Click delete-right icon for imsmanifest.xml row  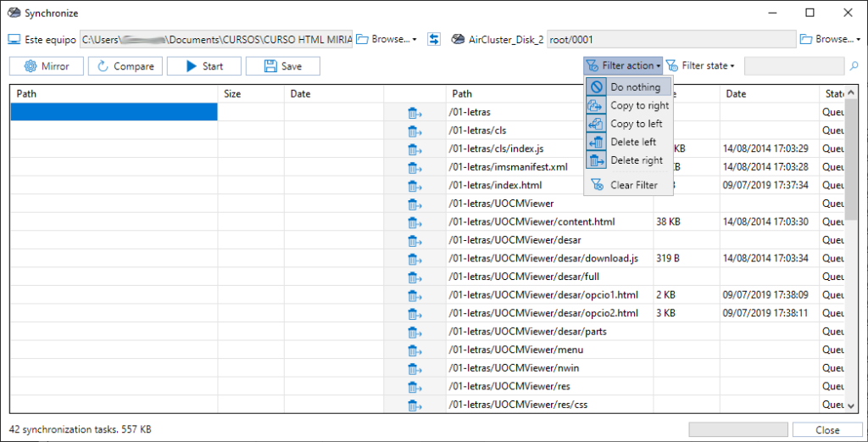(x=415, y=168)
